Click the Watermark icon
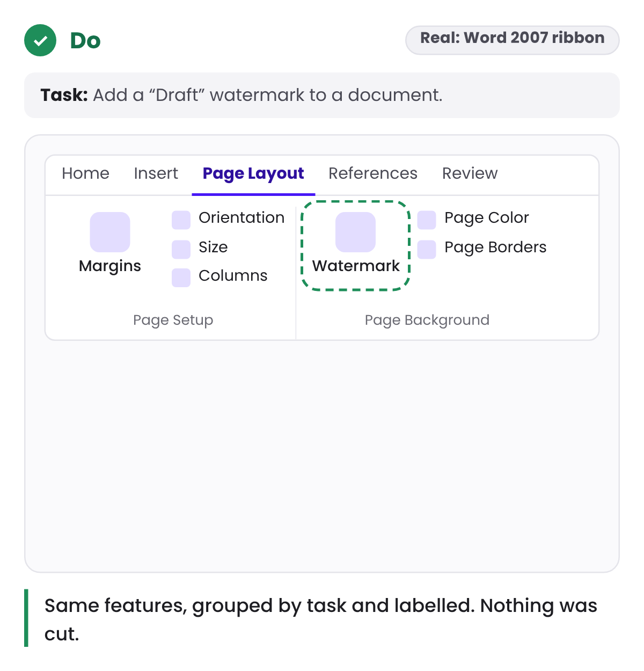 355,232
